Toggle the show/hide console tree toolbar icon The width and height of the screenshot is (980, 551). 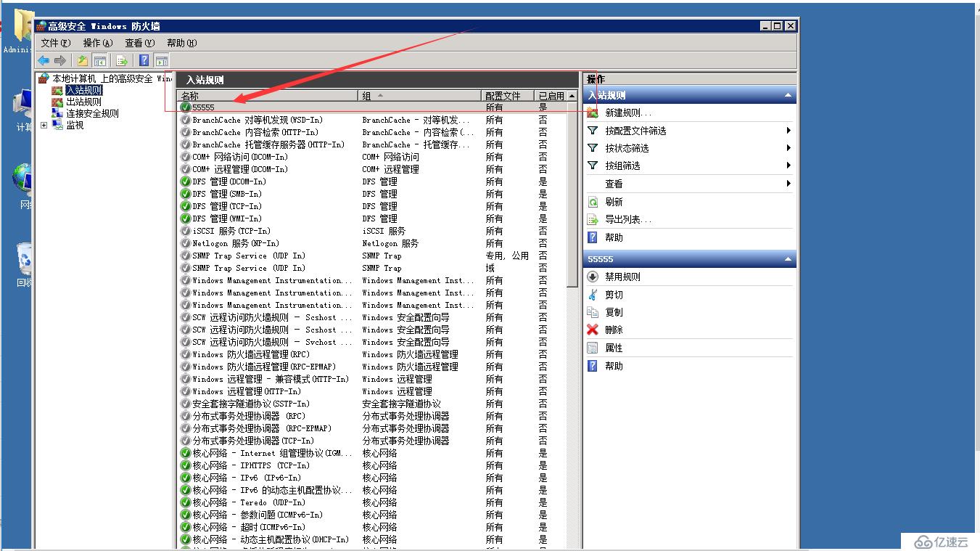100,61
